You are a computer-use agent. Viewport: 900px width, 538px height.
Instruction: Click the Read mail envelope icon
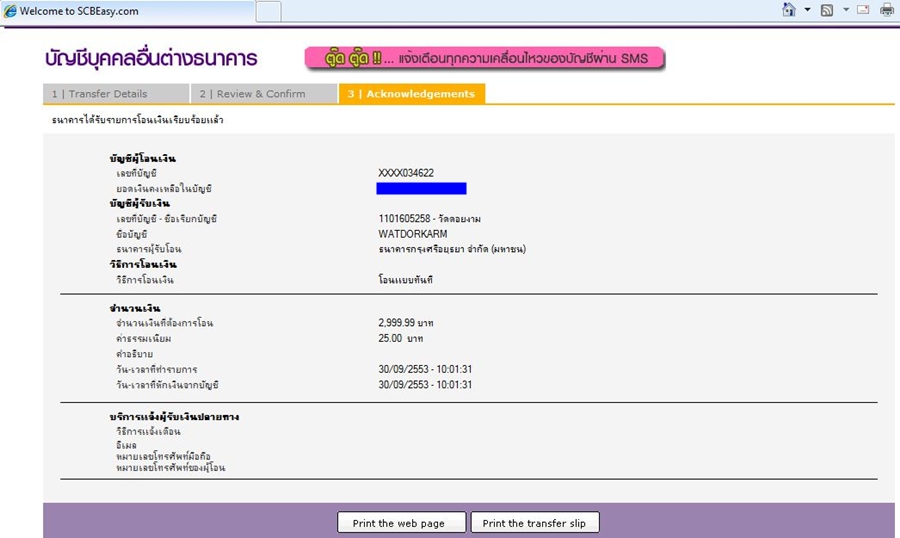(x=863, y=10)
